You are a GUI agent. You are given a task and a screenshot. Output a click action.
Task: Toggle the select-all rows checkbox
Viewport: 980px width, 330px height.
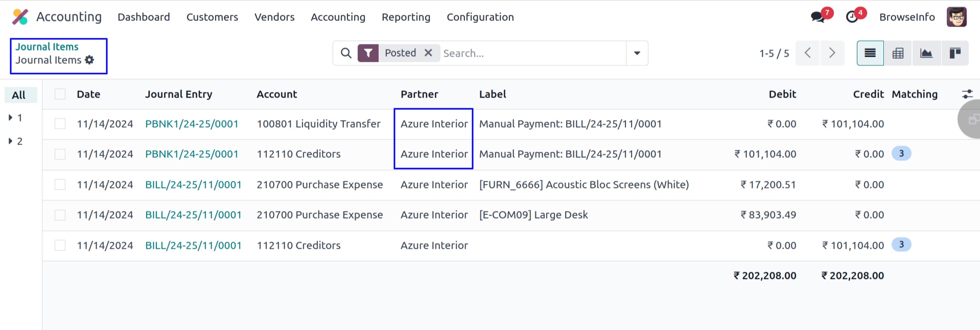click(x=60, y=94)
